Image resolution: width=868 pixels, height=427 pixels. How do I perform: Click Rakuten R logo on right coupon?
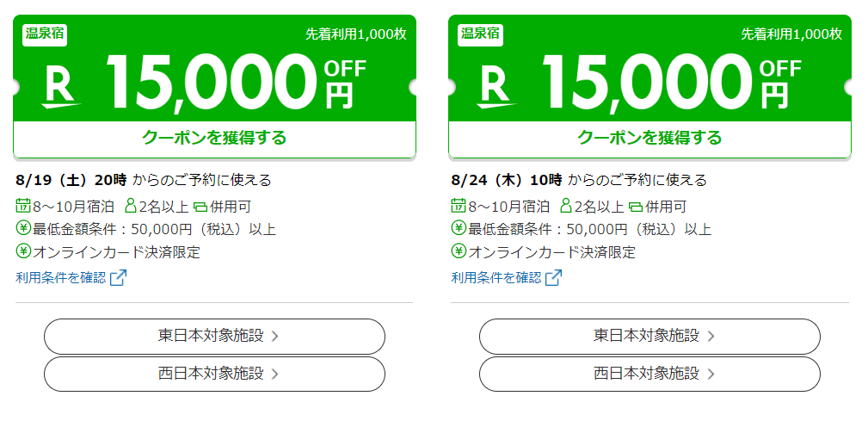[x=496, y=89]
